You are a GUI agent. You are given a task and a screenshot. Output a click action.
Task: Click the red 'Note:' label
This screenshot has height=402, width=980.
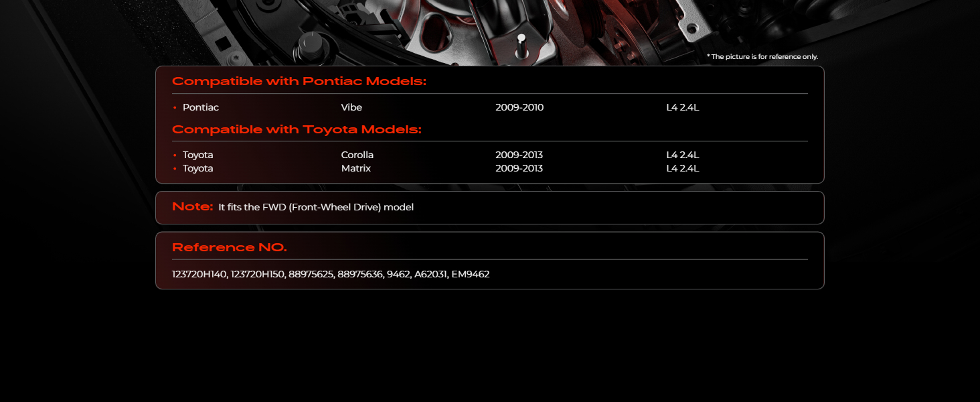click(193, 206)
